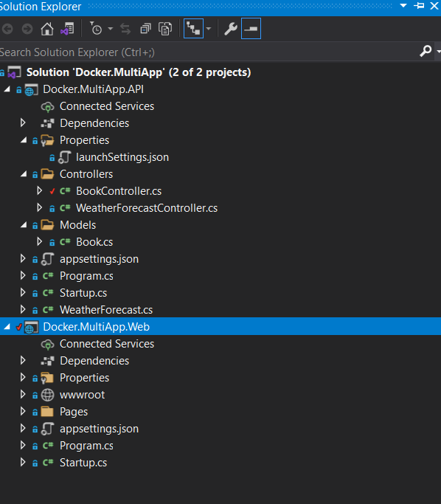Go to Home view in Solution Explorer

47,30
